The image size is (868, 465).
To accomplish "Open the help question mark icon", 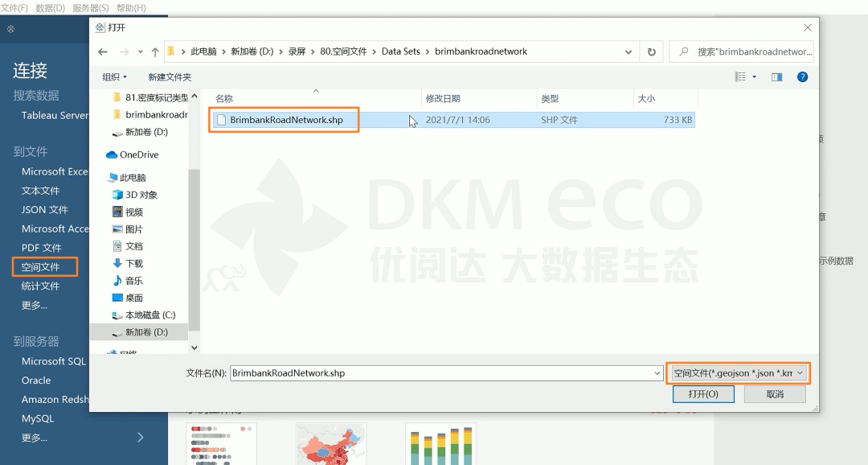I will coord(801,77).
